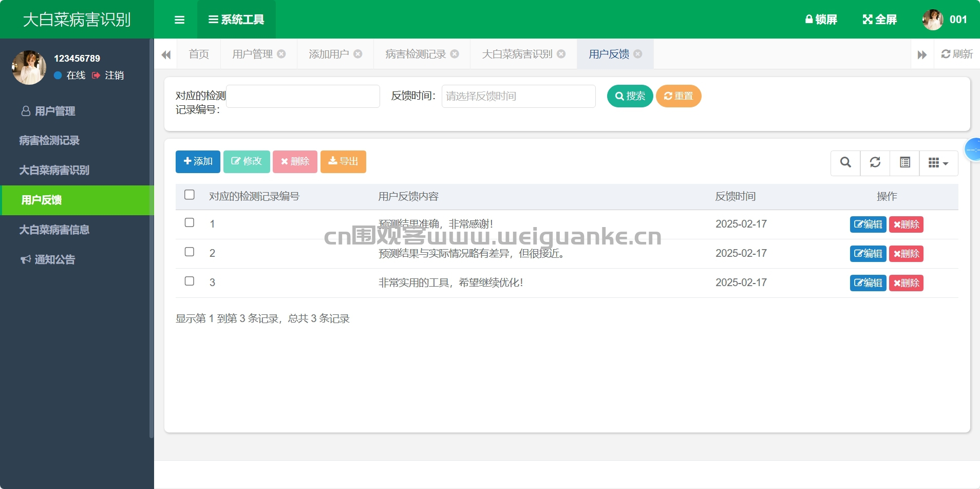Viewport: 980px width, 489px height.
Task: Click the sidebar profile avatar photo
Action: click(29, 67)
